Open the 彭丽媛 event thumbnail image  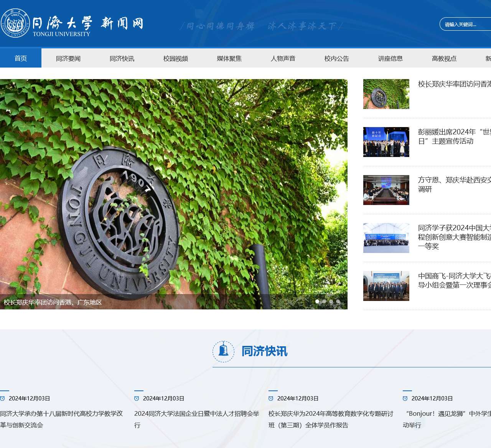pos(386,142)
